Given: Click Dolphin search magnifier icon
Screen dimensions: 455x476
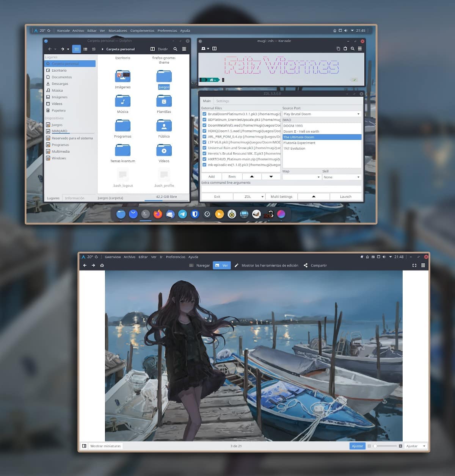Looking at the screenshot, I should (x=175, y=49).
